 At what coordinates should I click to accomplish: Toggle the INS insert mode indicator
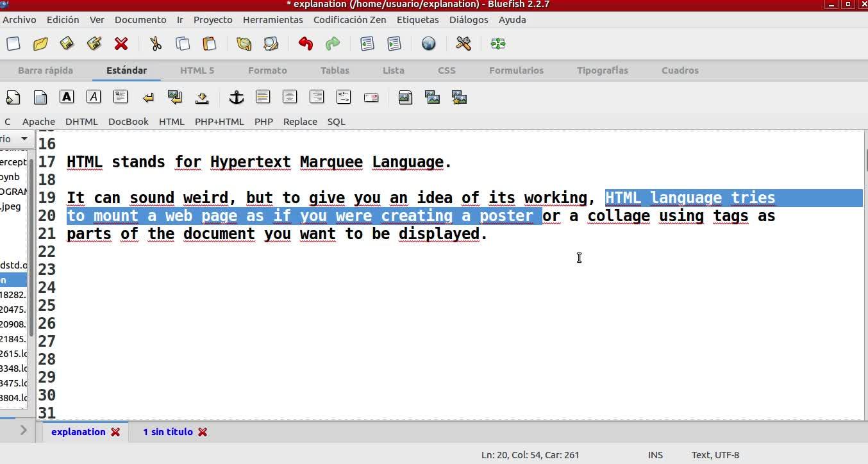coord(655,455)
